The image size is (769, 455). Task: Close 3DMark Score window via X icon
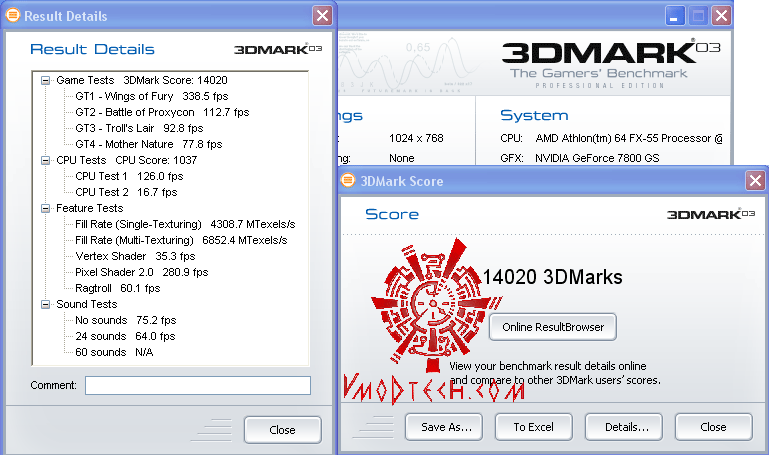pyautogui.click(x=755, y=180)
